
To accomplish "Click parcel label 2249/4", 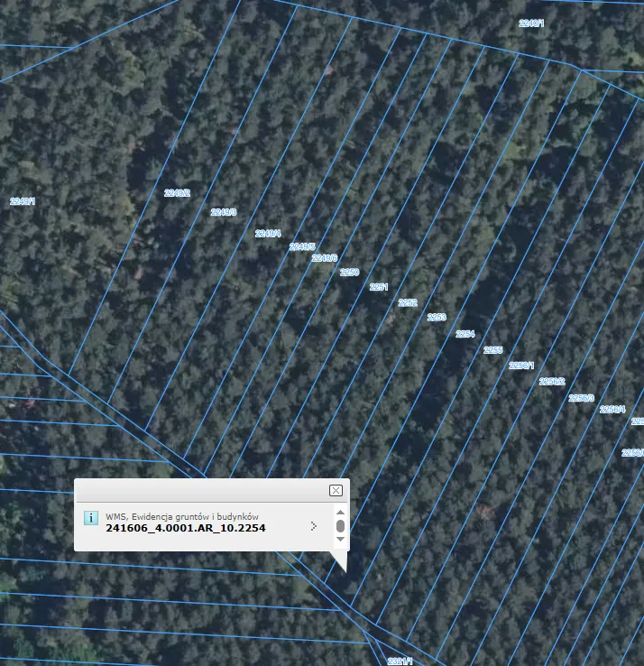I will point(268,233).
